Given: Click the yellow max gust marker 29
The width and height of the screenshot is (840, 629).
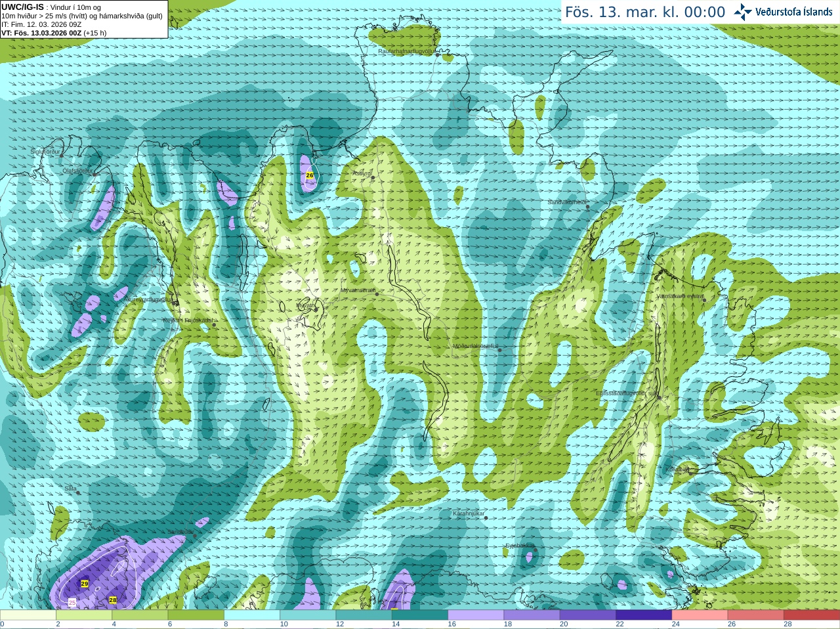Looking at the screenshot, I should [x=85, y=583].
